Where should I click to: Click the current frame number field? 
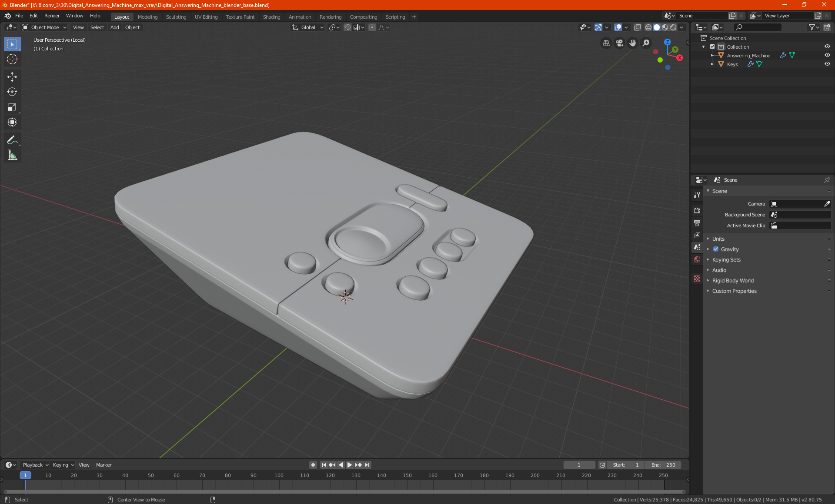[x=579, y=465]
